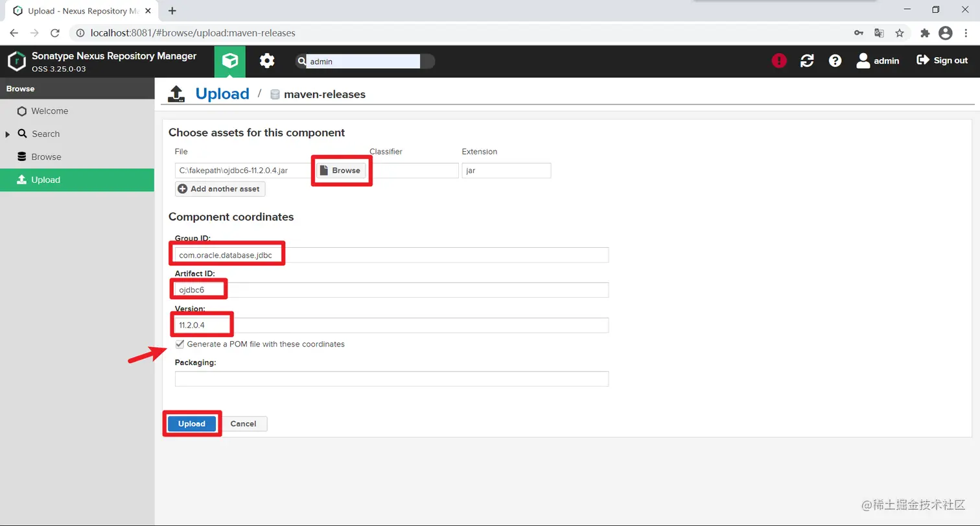Viewport: 980px width, 526px height.
Task: Select the Upload - Nexus Repository browser tab
Action: click(82, 11)
